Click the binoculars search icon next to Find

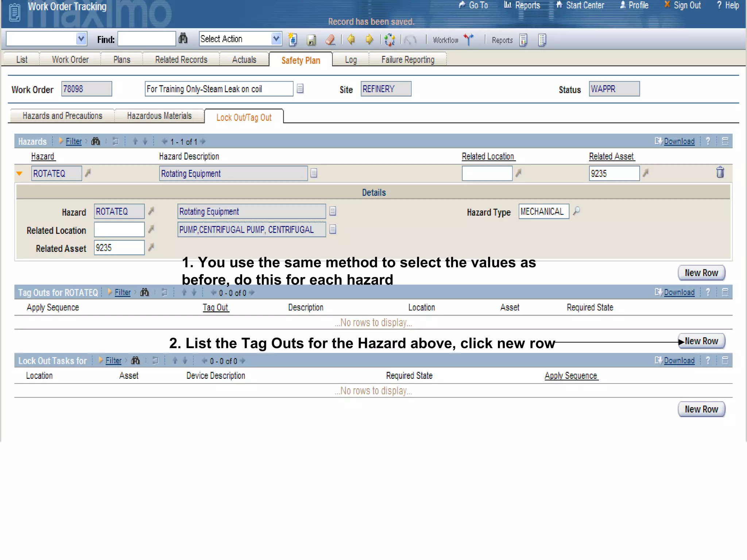183,39
